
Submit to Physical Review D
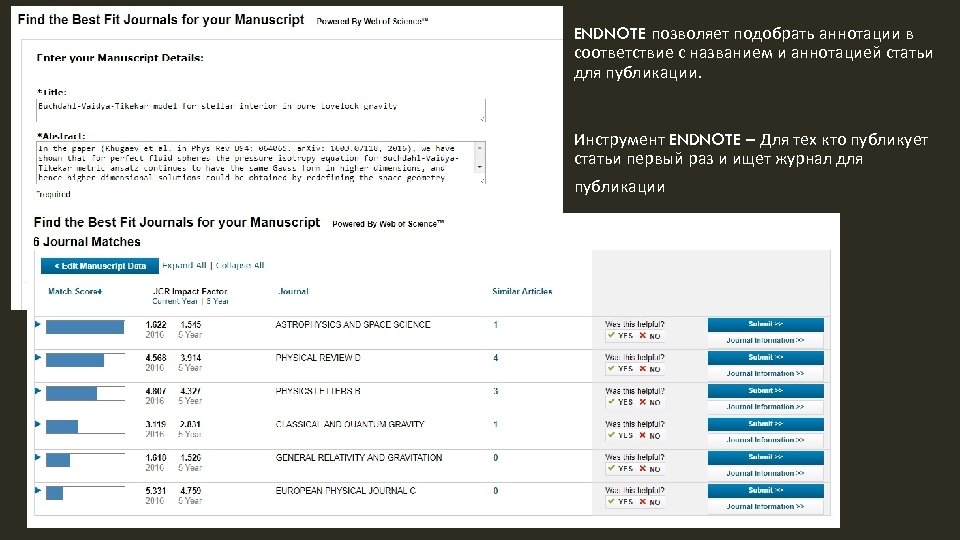(x=765, y=358)
